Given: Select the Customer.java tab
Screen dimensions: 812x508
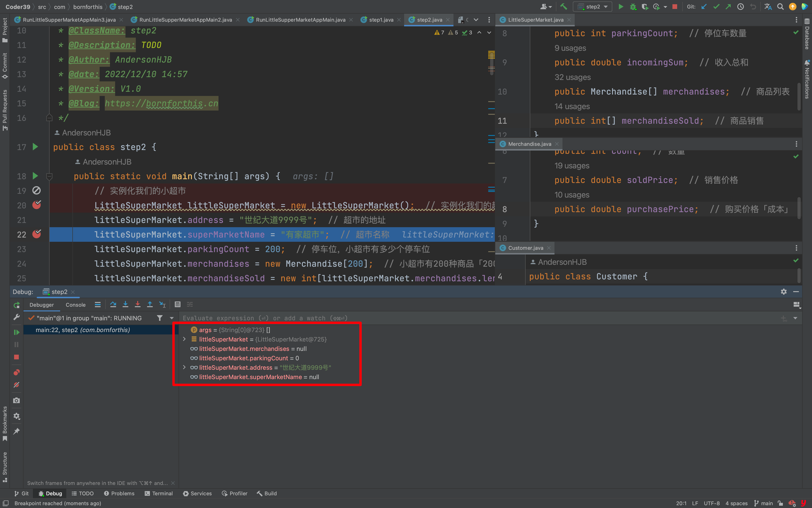Looking at the screenshot, I should pyautogui.click(x=525, y=248).
